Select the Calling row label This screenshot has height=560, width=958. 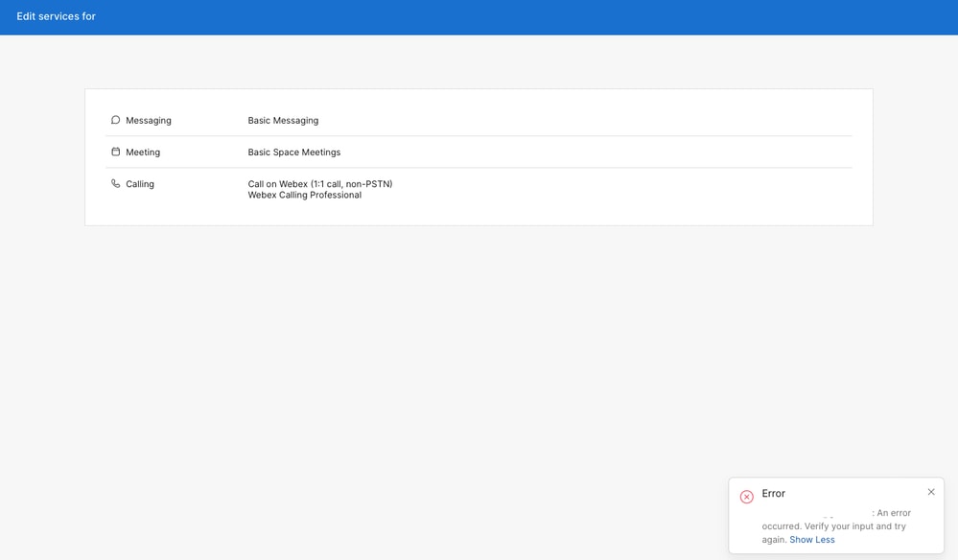click(x=140, y=184)
